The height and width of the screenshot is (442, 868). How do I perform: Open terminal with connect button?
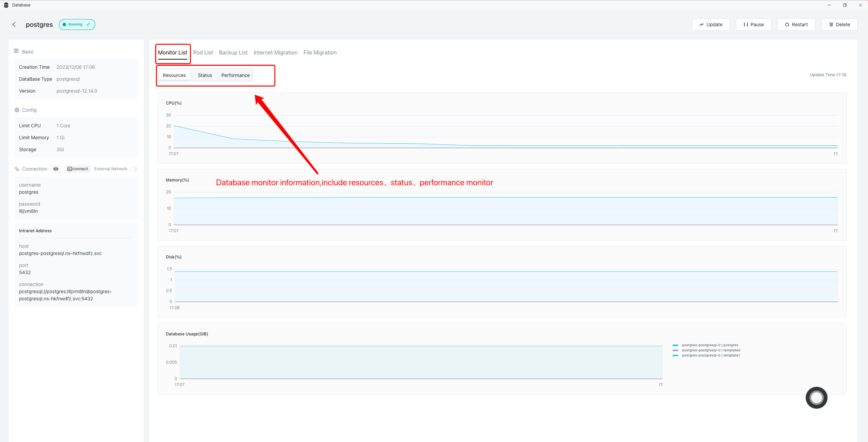click(x=78, y=169)
